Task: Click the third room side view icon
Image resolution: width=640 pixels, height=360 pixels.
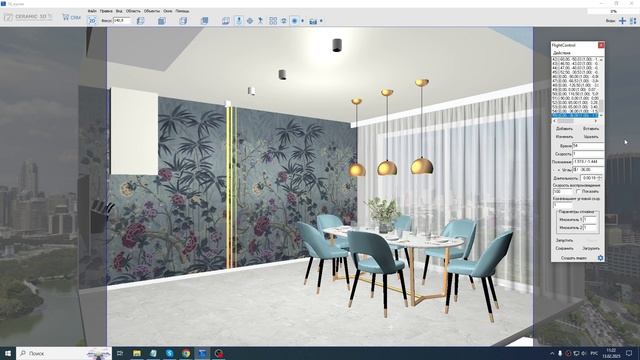Action: [183, 20]
